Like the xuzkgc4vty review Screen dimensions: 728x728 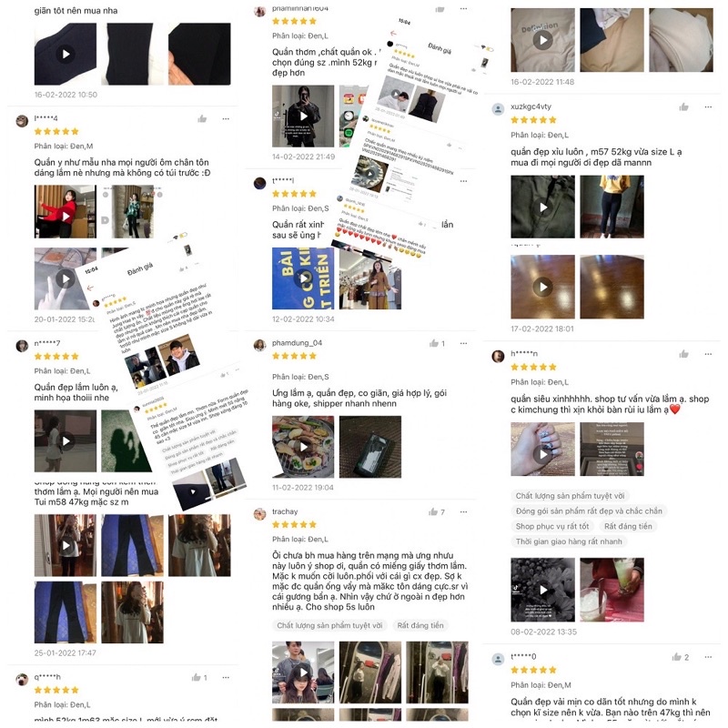683,106
